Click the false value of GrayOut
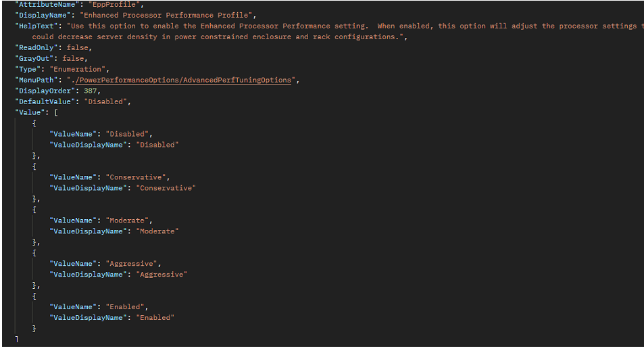Image resolution: width=644 pixels, height=347 pixels. [74, 58]
